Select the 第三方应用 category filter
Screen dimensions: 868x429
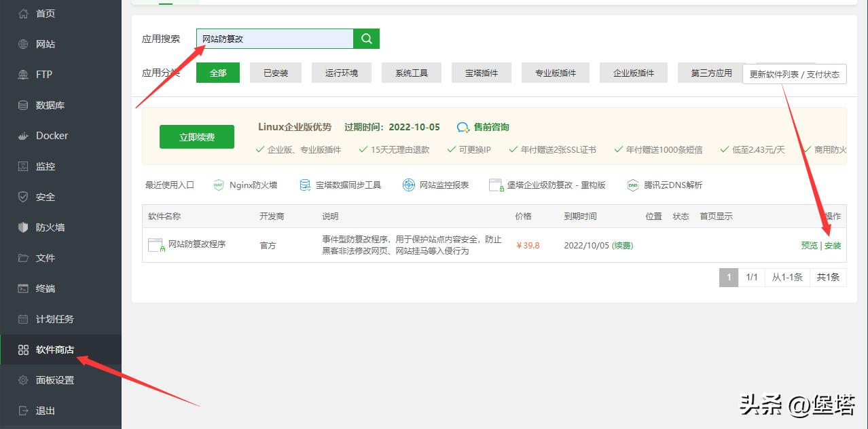tap(710, 73)
